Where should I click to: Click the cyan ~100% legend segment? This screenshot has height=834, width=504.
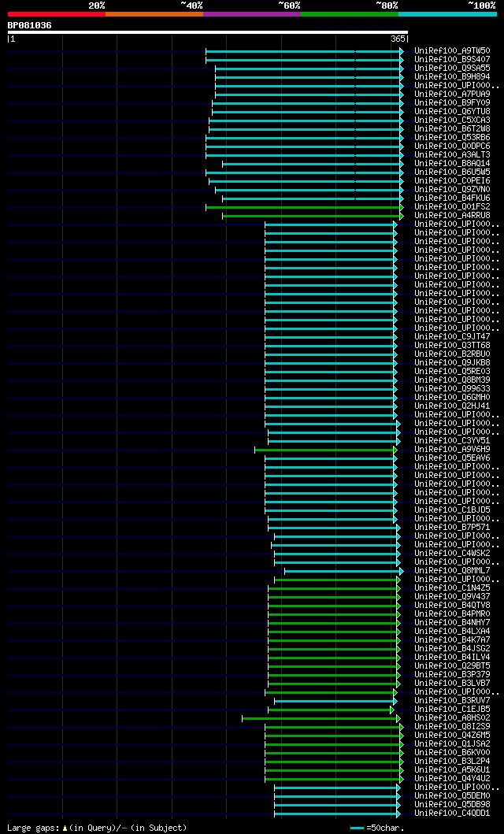447,14
